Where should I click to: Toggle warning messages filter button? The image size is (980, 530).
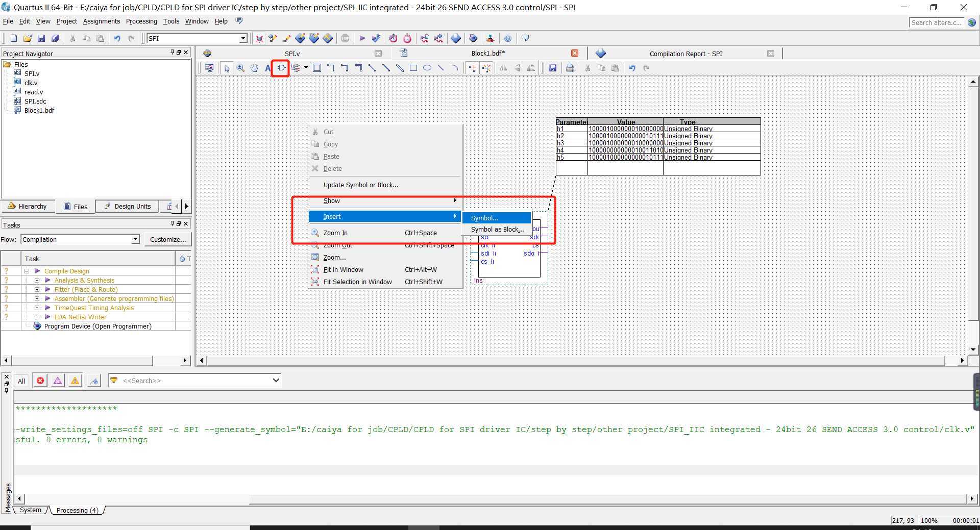pos(75,381)
